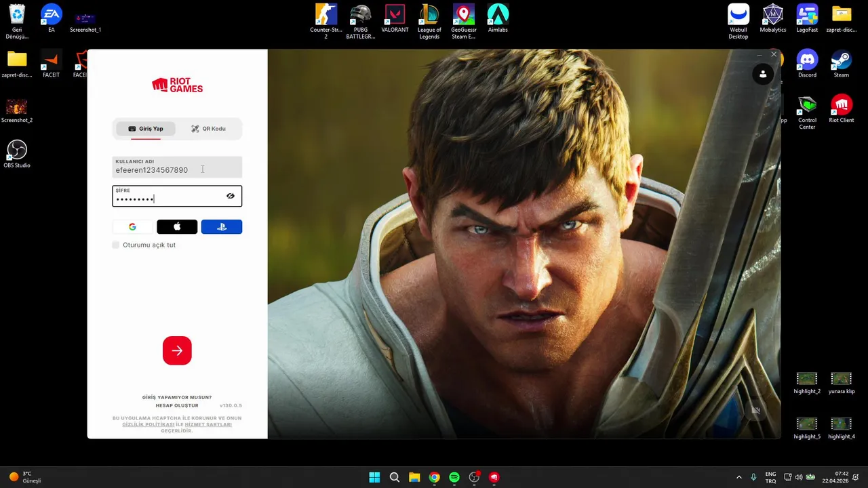
Task: Expand the hidden system tray icons
Action: (x=739, y=477)
